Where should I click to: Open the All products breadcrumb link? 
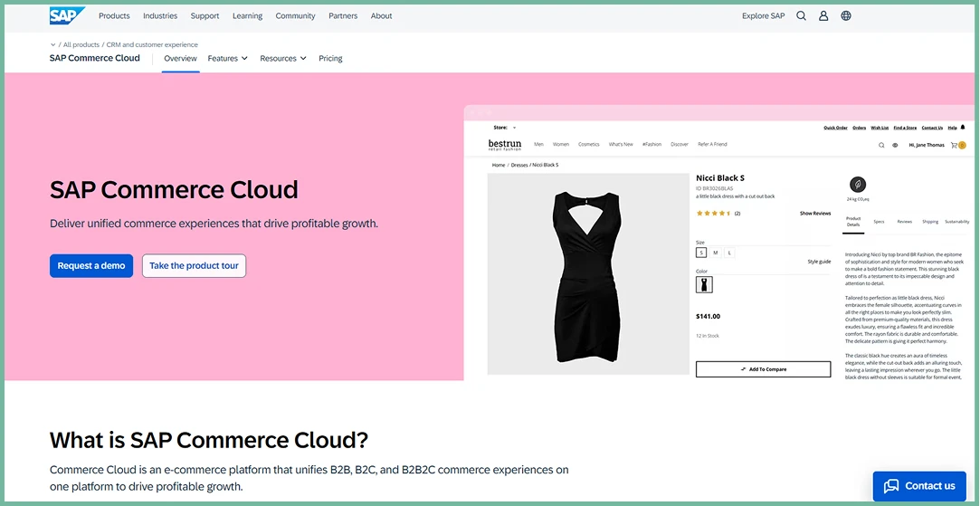(81, 45)
